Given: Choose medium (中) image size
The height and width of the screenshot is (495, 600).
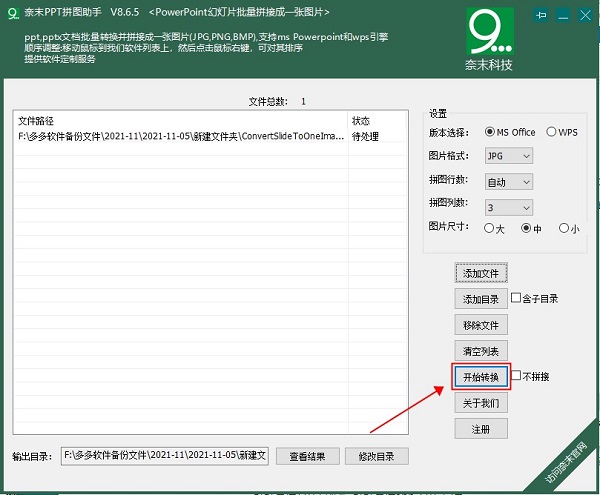Looking at the screenshot, I should 531,228.
